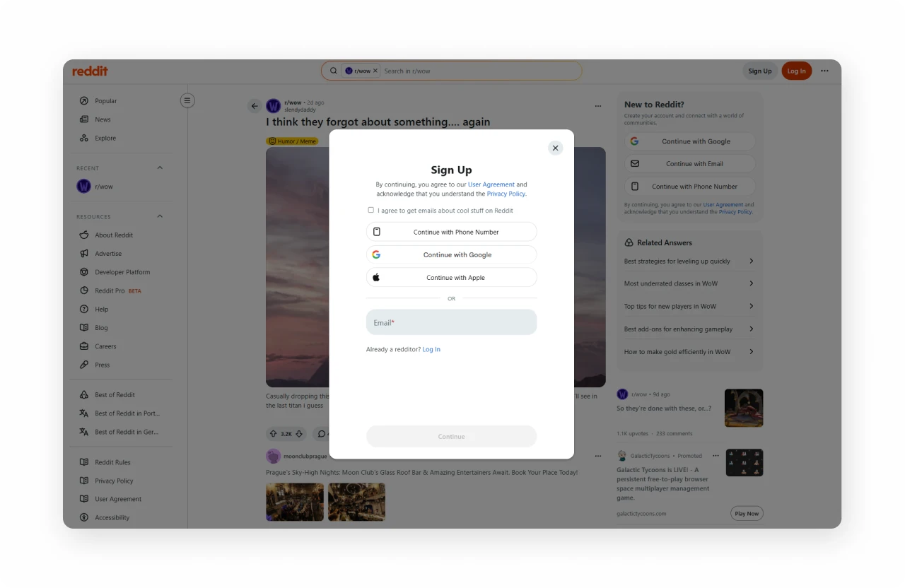
Task: Click Continue with Email in right panel
Action: [690, 164]
